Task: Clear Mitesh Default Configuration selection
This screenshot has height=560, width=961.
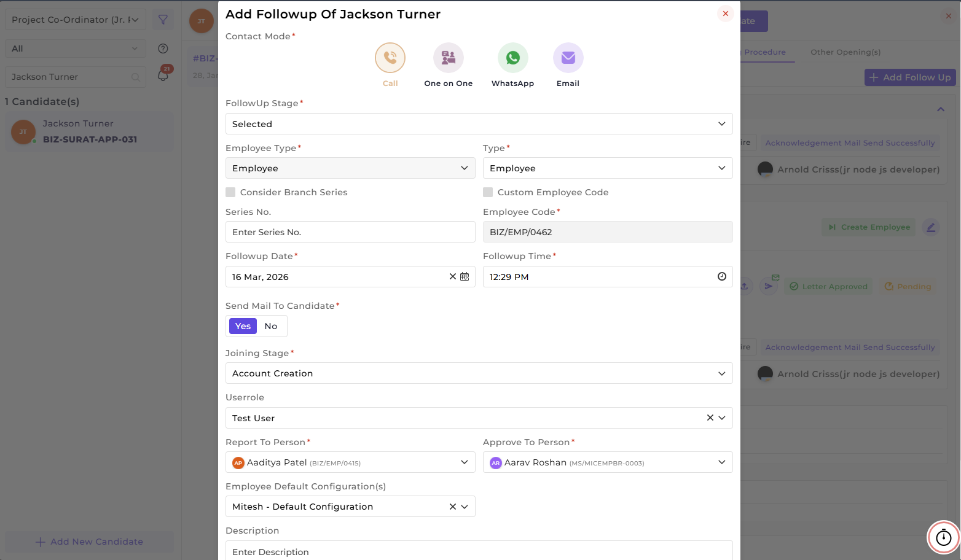Action: click(x=453, y=507)
